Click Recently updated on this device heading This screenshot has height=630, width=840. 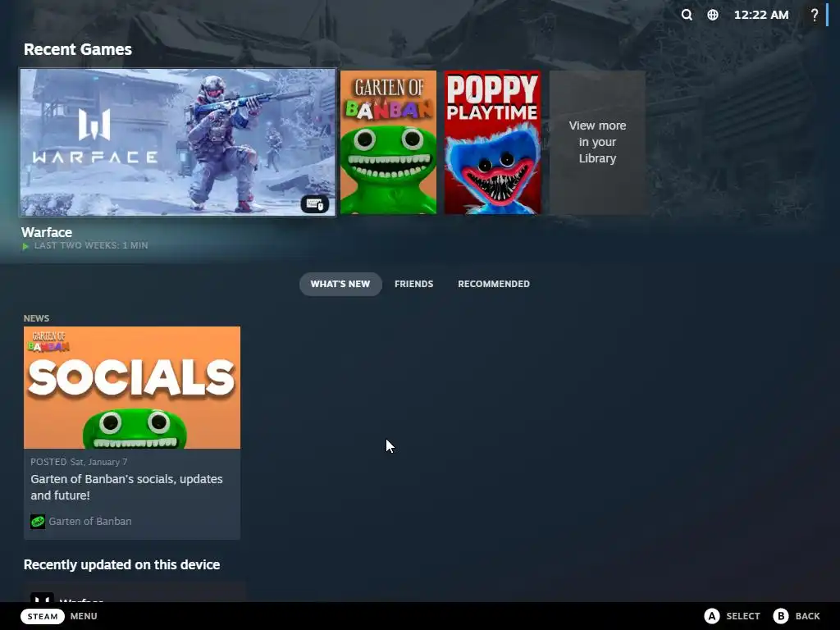tap(121, 564)
